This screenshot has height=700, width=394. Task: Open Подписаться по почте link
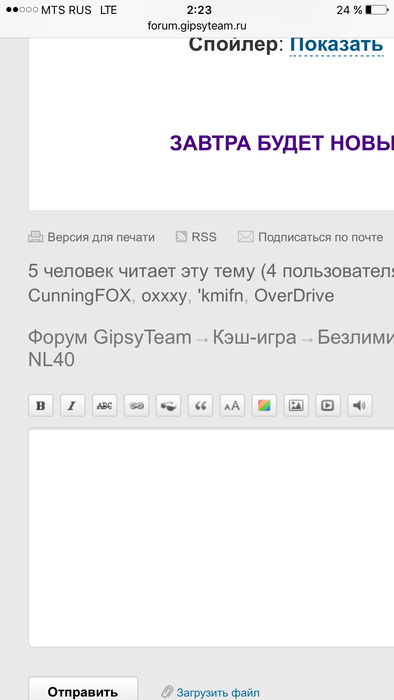point(320,237)
